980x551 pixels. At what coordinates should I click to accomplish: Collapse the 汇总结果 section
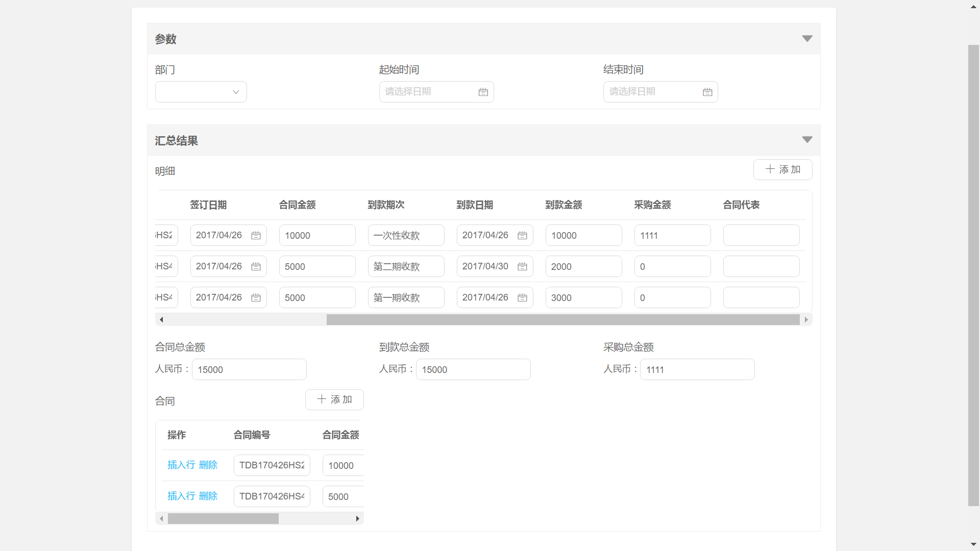click(x=807, y=140)
